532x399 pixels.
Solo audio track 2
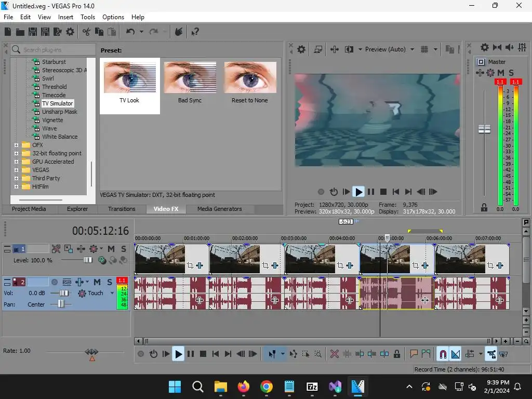(x=110, y=282)
